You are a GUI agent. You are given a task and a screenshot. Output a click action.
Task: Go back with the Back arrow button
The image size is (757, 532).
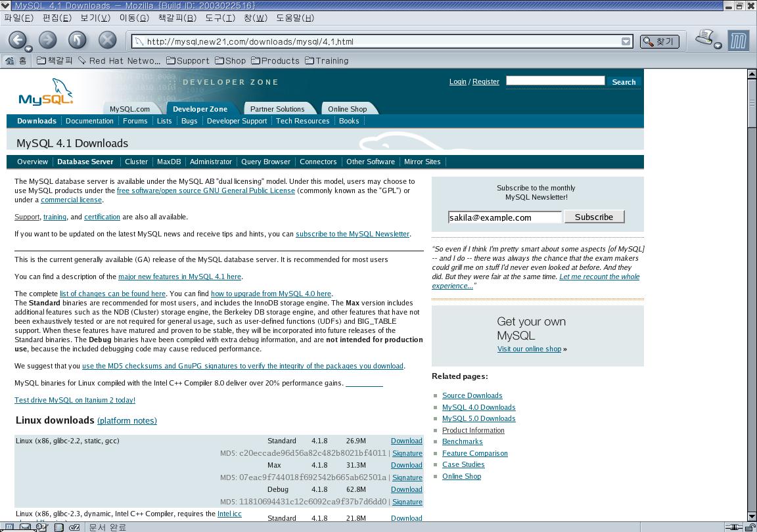tap(17, 39)
